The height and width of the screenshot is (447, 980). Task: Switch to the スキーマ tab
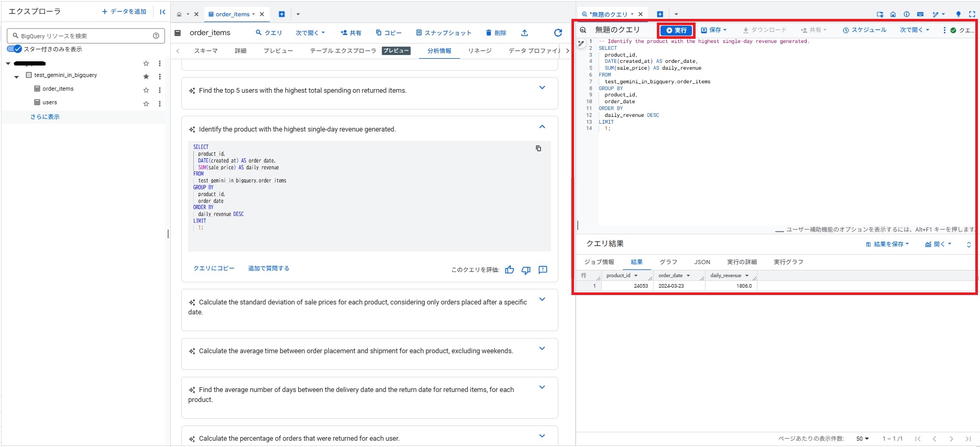[x=206, y=51]
